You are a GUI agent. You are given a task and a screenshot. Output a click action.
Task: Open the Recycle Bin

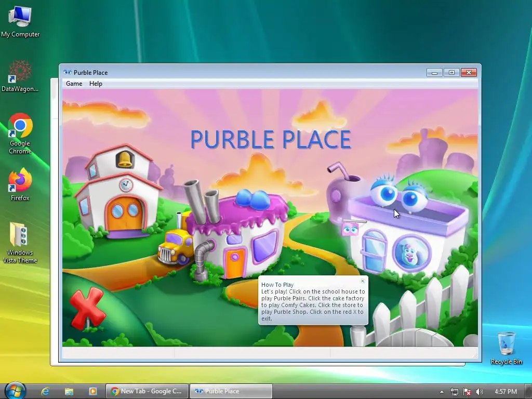pyautogui.click(x=506, y=349)
